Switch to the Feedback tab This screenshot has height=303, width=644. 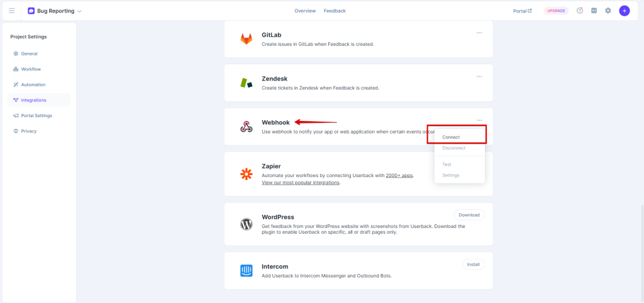click(x=335, y=11)
